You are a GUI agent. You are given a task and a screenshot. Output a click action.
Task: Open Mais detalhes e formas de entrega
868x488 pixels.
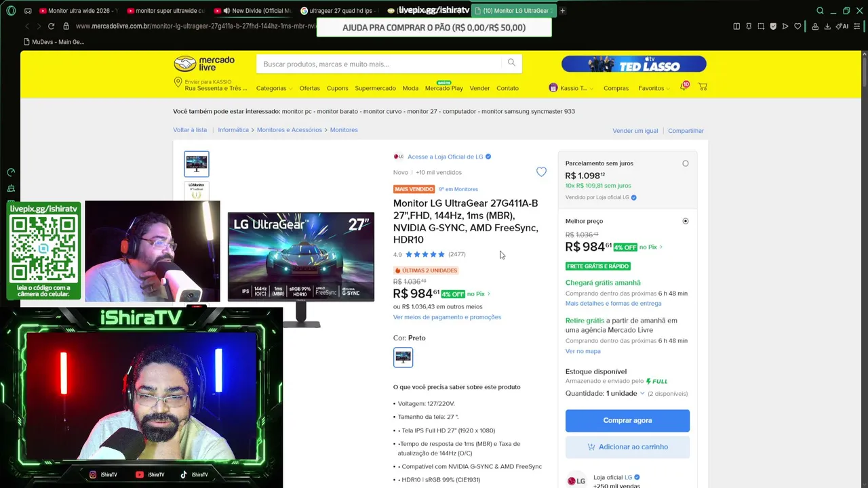click(613, 304)
